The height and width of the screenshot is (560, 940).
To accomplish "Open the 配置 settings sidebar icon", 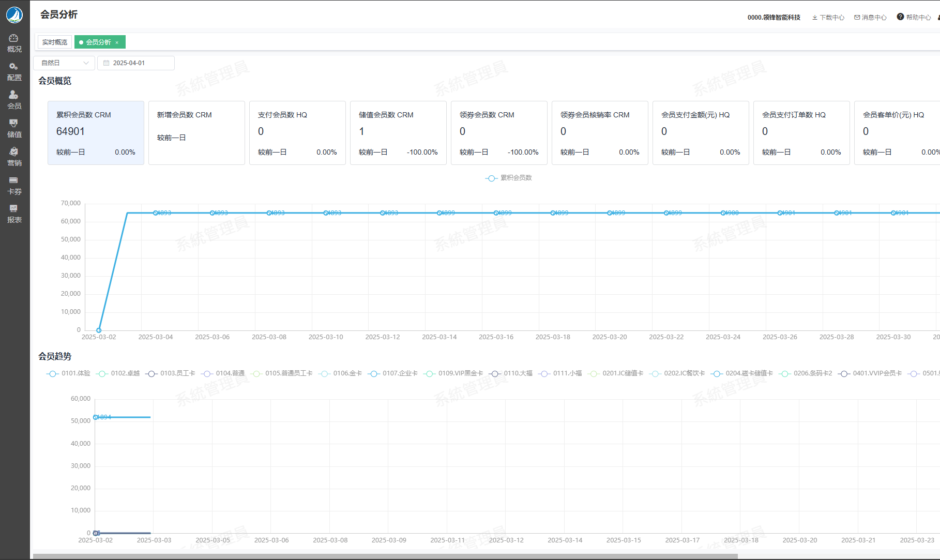I will point(14,72).
